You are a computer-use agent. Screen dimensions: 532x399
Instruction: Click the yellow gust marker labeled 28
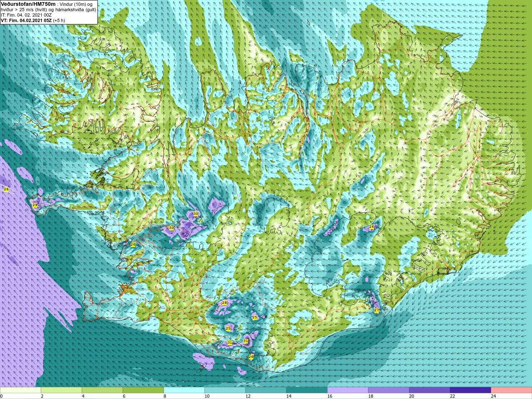[x=224, y=303]
